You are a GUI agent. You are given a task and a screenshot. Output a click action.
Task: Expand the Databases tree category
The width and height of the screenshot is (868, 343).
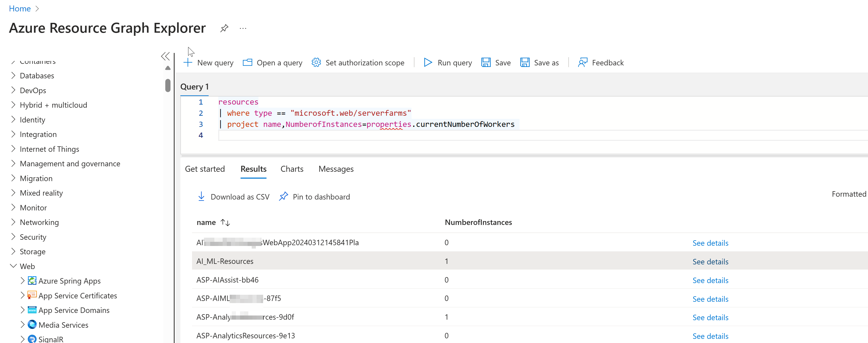pyautogui.click(x=13, y=76)
